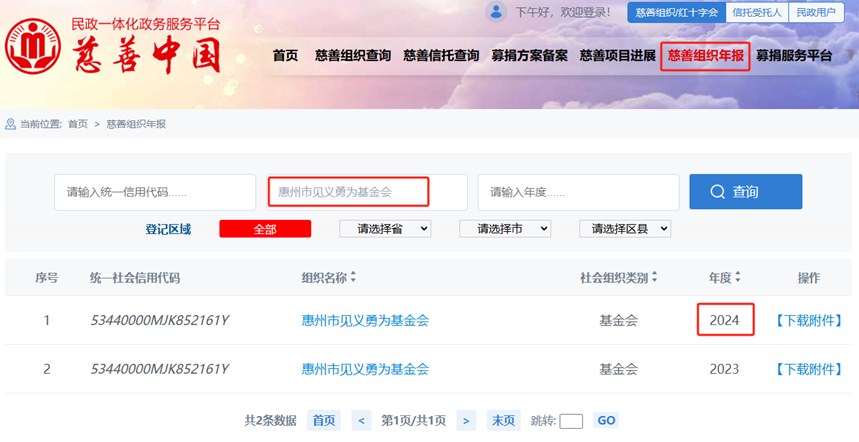Sort by 年度 column arrows

pos(737,277)
